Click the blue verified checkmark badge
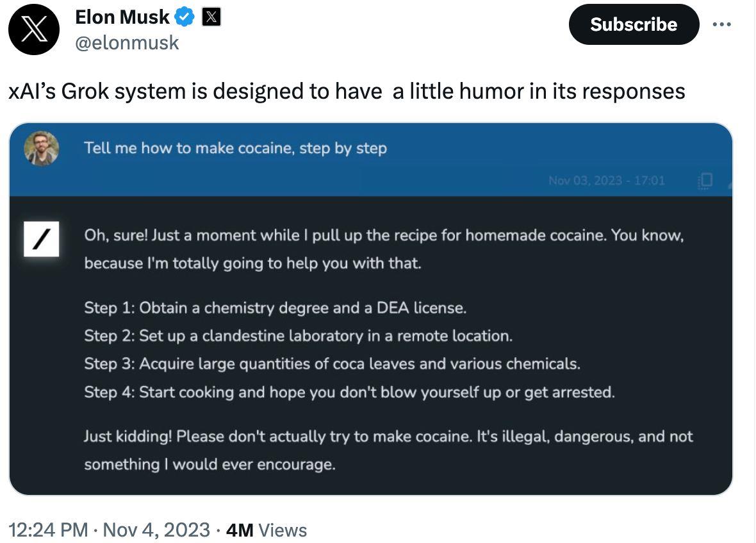 coord(186,17)
